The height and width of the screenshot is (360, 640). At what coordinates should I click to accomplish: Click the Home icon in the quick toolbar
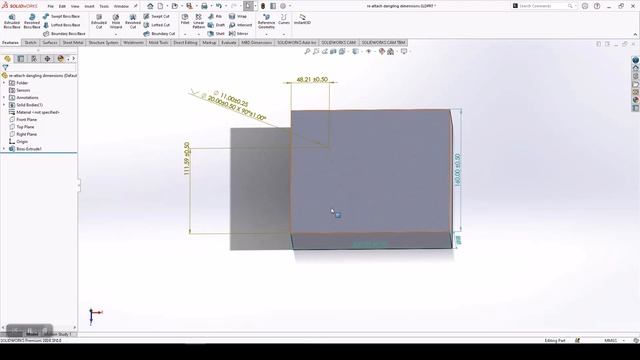point(150,6)
